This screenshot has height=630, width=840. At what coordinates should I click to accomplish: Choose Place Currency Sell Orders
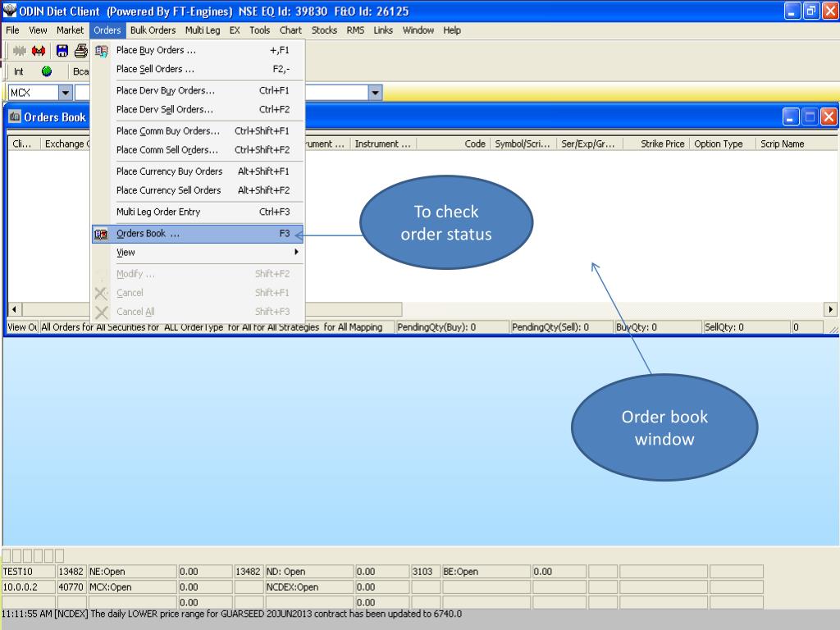click(198, 190)
